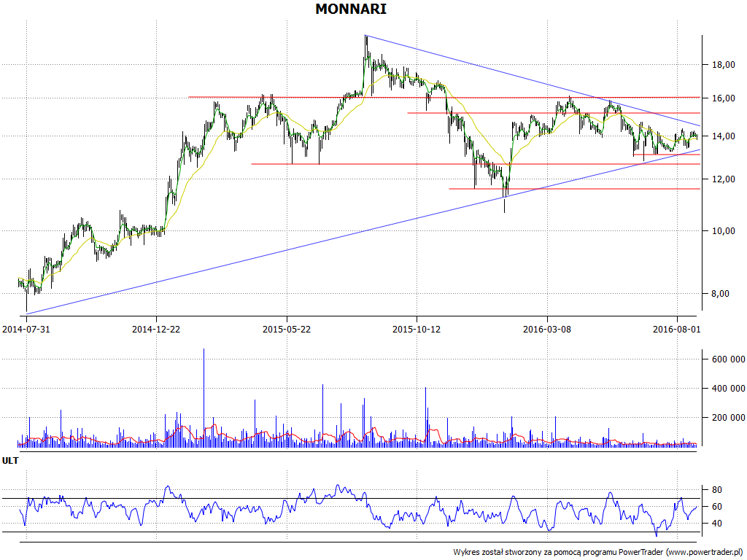Select the 2016-03-08 date label
747x560 pixels.
point(547,329)
